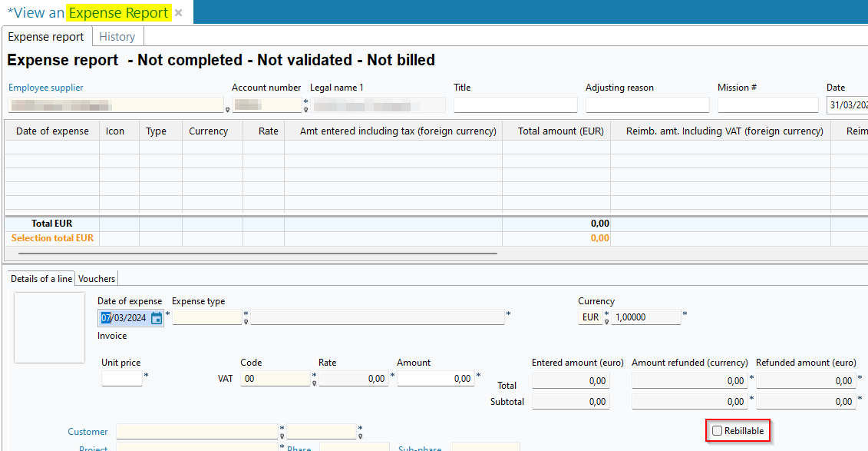Viewport: 868px width, 451px height.
Task: Click lookup icon beside Expense type field
Action: pos(246,322)
